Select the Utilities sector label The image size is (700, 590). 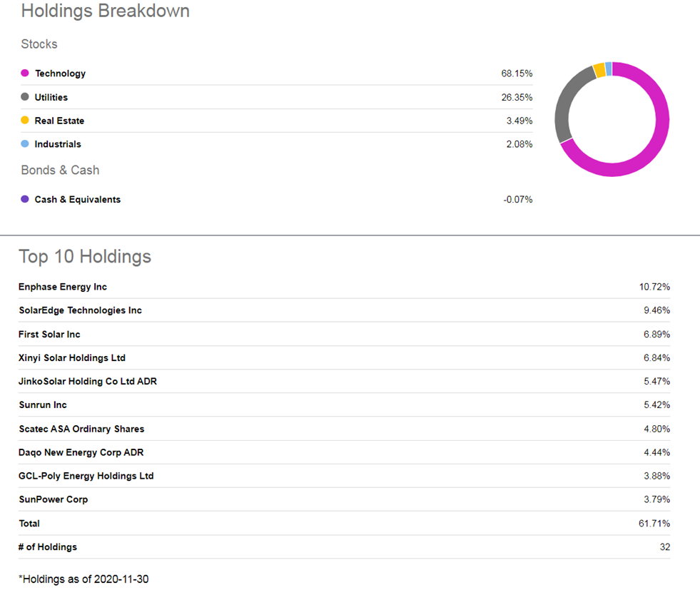click(x=51, y=97)
